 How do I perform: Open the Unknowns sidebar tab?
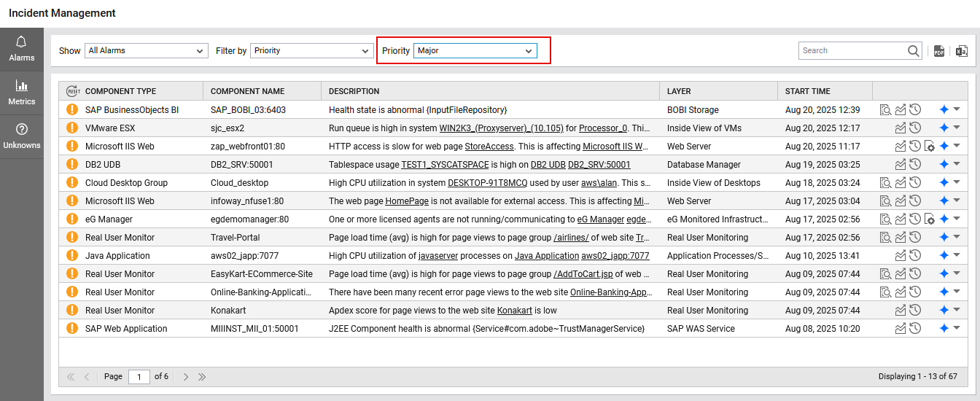coord(22,136)
